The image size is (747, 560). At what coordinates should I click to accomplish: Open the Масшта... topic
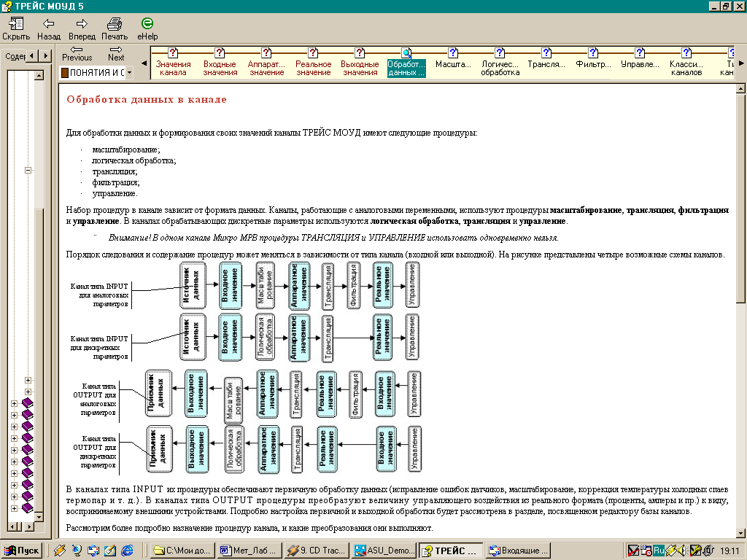(452, 58)
